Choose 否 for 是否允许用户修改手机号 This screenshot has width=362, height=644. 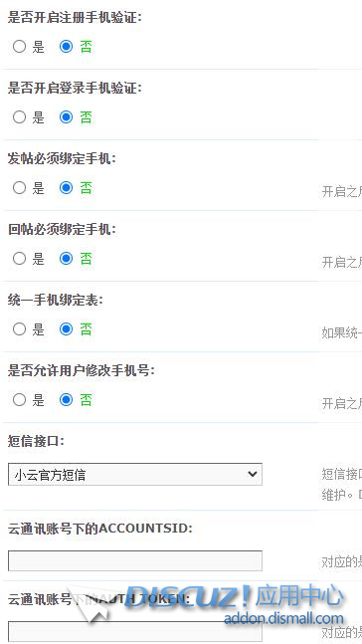tap(66, 399)
